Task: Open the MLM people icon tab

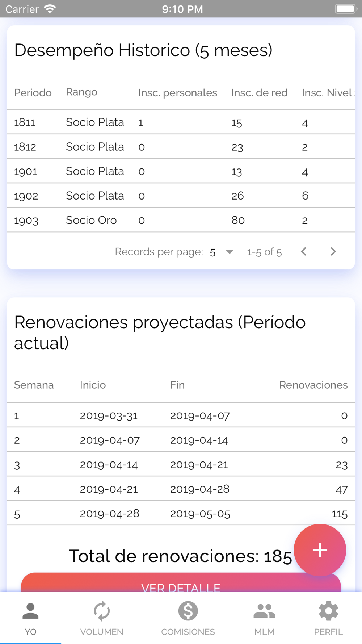Action: pos(264,611)
